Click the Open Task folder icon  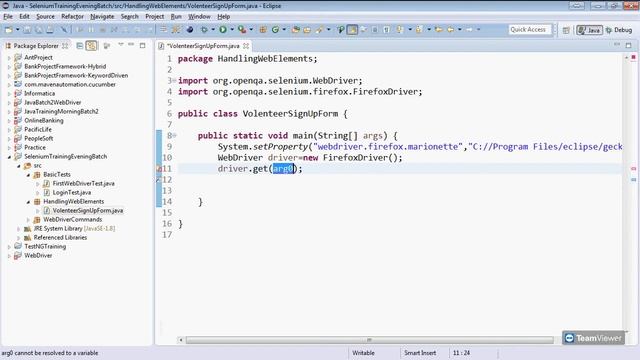click(x=307, y=30)
